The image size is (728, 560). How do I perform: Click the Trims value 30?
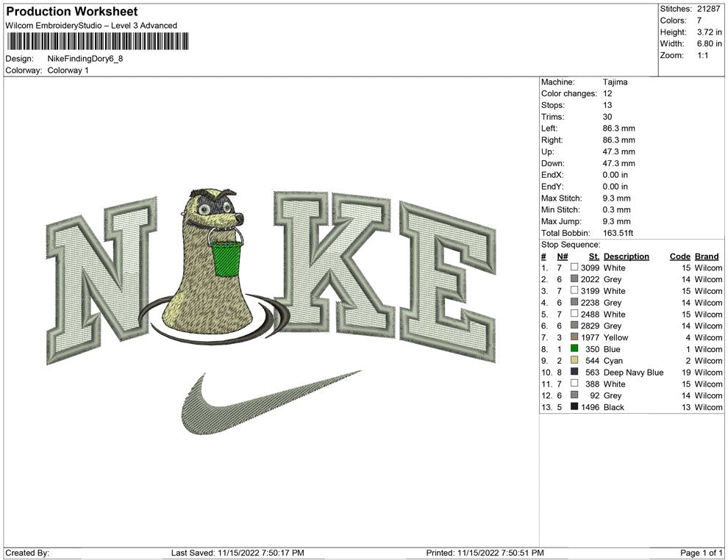click(607, 116)
